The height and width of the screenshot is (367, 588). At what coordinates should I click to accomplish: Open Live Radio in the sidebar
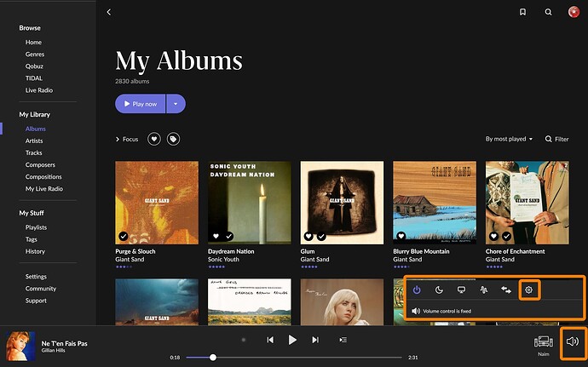39,90
